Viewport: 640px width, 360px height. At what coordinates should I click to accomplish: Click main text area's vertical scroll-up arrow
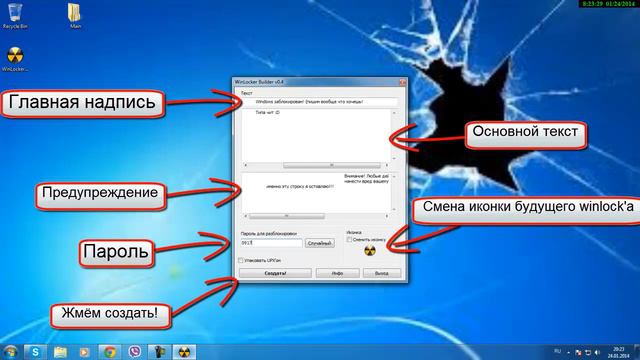click(394, 113)
